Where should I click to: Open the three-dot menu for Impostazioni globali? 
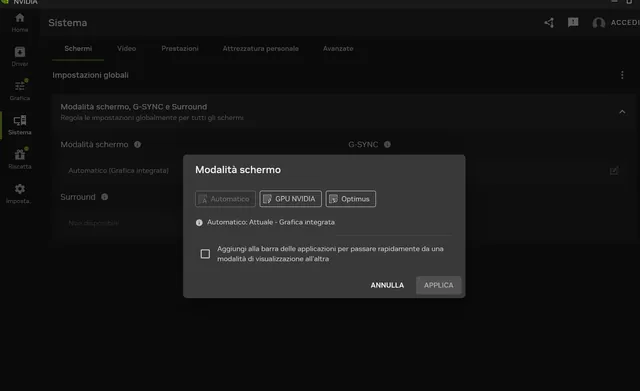click(622, 75)
